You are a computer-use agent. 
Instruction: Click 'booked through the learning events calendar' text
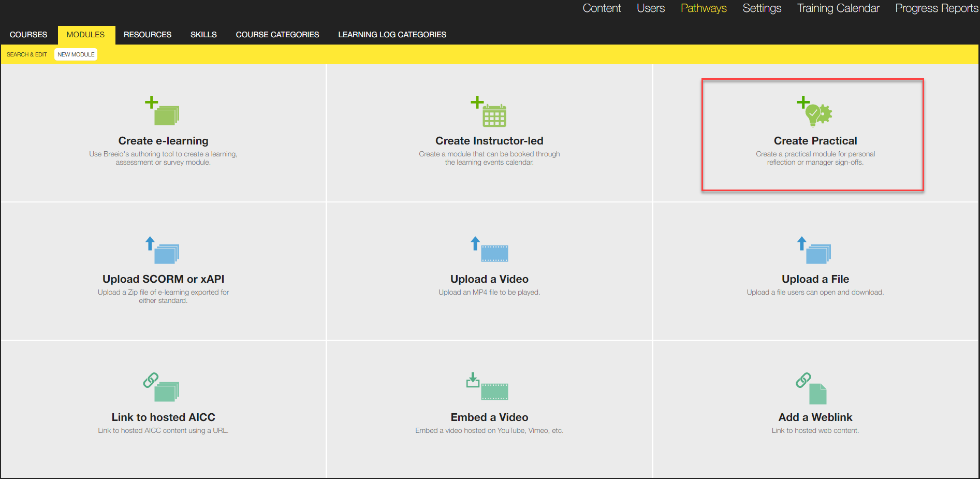[489, 158]
